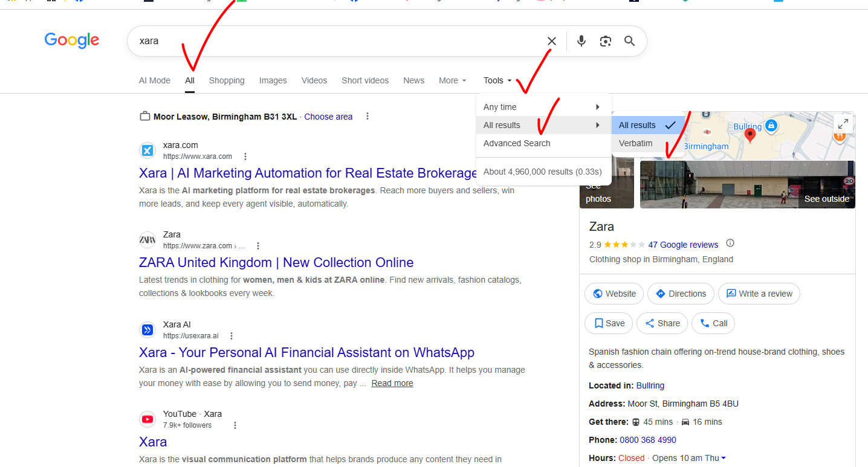
Task: Open the three-dot menu for xara.com result
Action: [245, 156]
